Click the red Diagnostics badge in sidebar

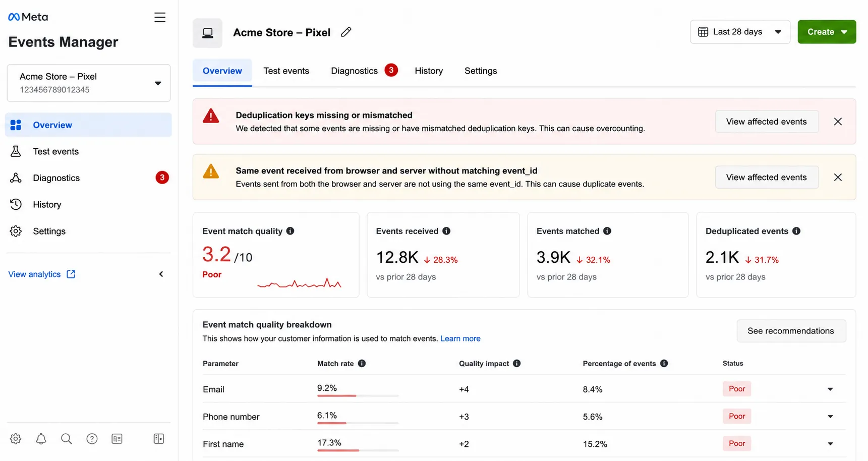(162, 178)
